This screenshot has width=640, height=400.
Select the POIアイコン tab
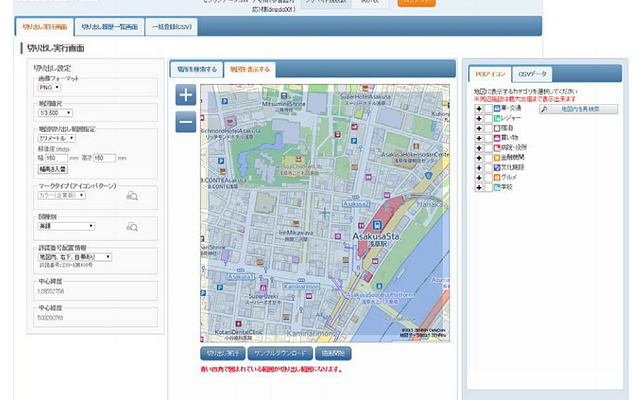pos(490,74)
